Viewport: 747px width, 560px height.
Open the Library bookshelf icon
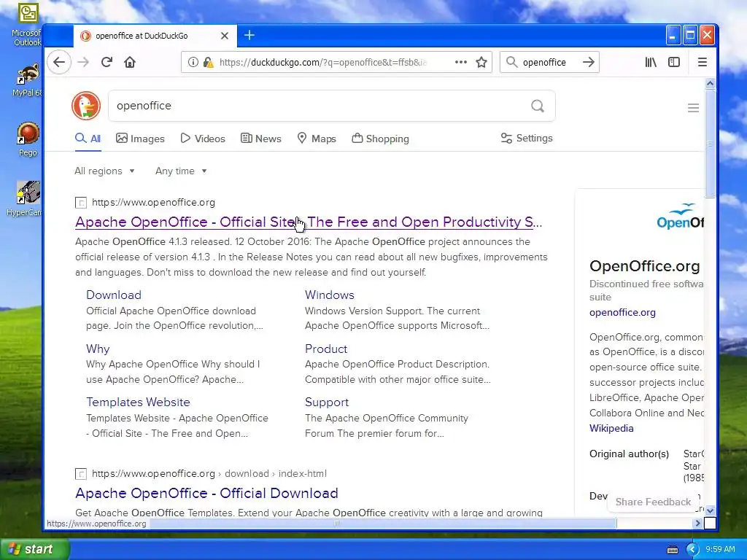[x=651, y=62]
